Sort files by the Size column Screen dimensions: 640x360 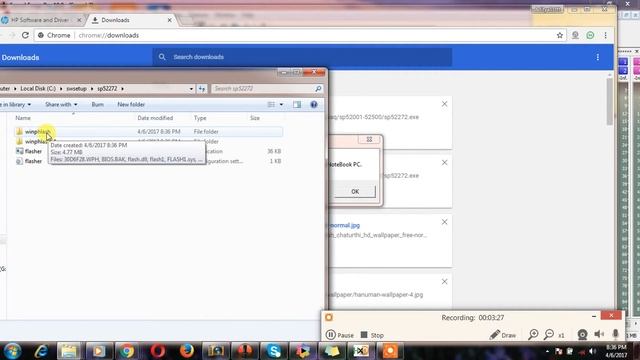coord(255,118)
